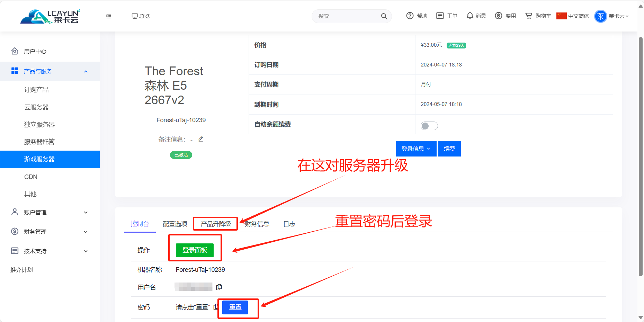This screenshot has width=644, height=322.
Task: Switch to the 产品升降级 tab
Action: (216, 224)
